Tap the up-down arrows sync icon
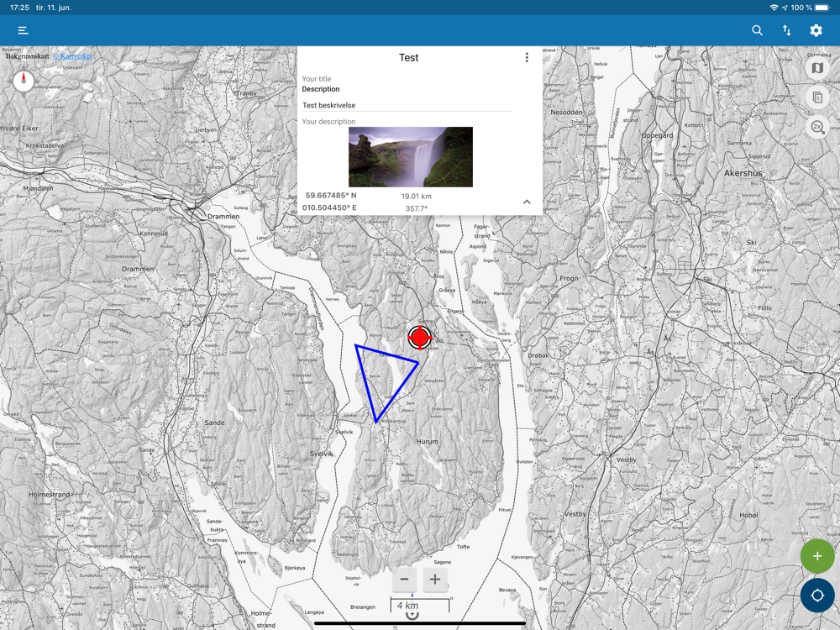This screenshot has width=840, height=630. 786,30
